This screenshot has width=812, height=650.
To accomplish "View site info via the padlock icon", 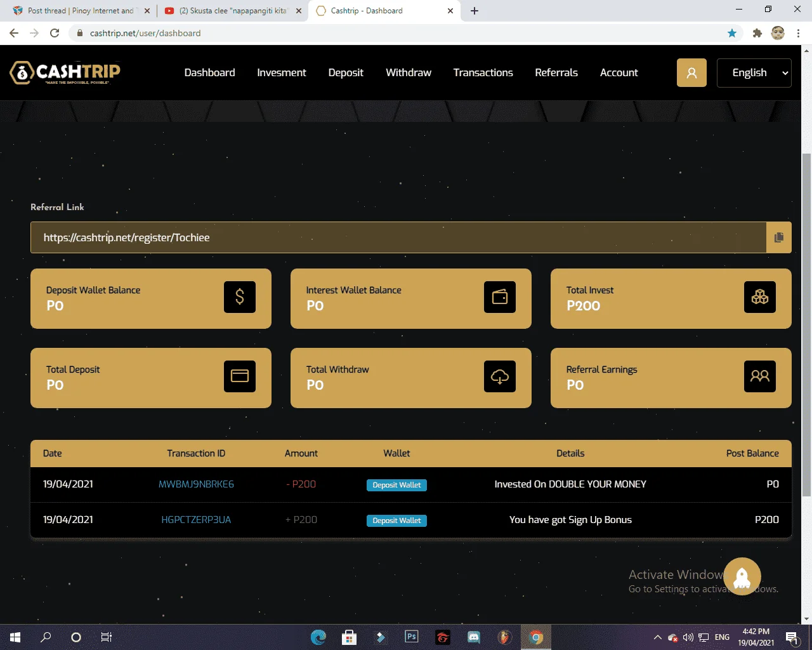I will (80, 33).
